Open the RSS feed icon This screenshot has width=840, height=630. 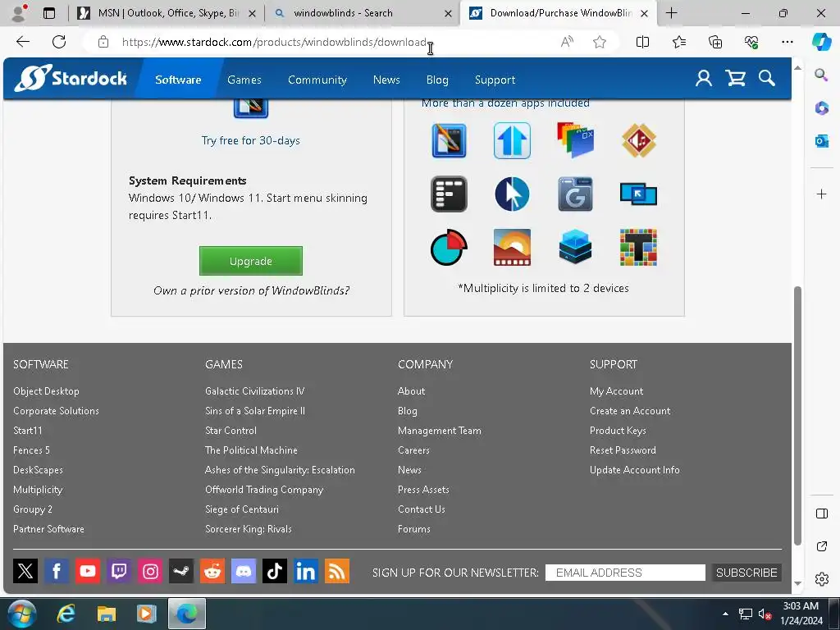(337, 571)
